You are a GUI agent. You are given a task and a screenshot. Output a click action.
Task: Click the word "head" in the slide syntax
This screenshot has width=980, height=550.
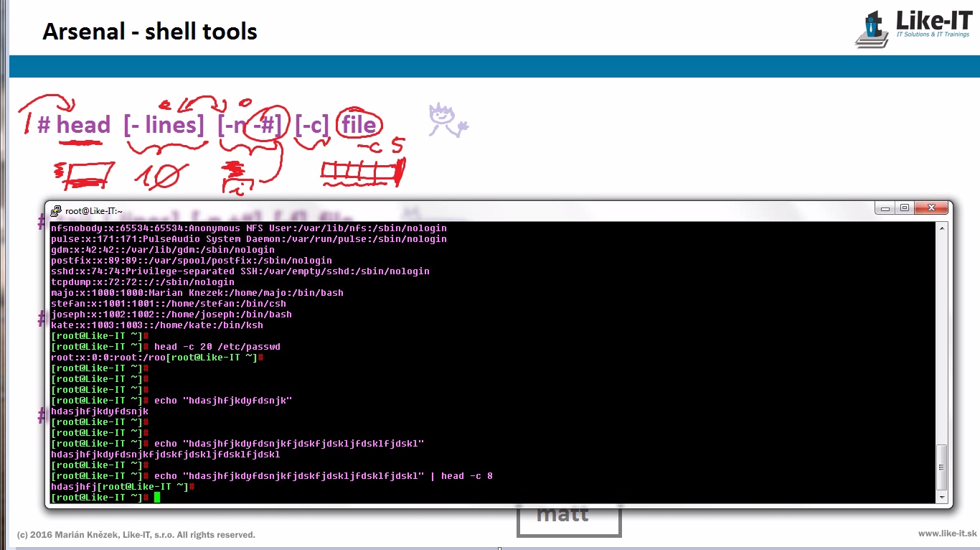click(x=83, y=125)
